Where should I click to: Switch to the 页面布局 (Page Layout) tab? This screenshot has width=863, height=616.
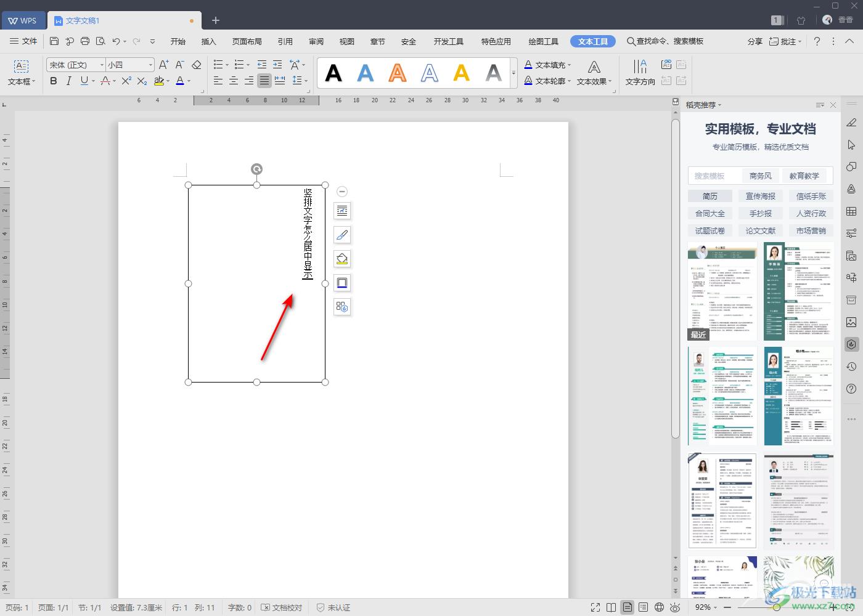pos(247,41)
